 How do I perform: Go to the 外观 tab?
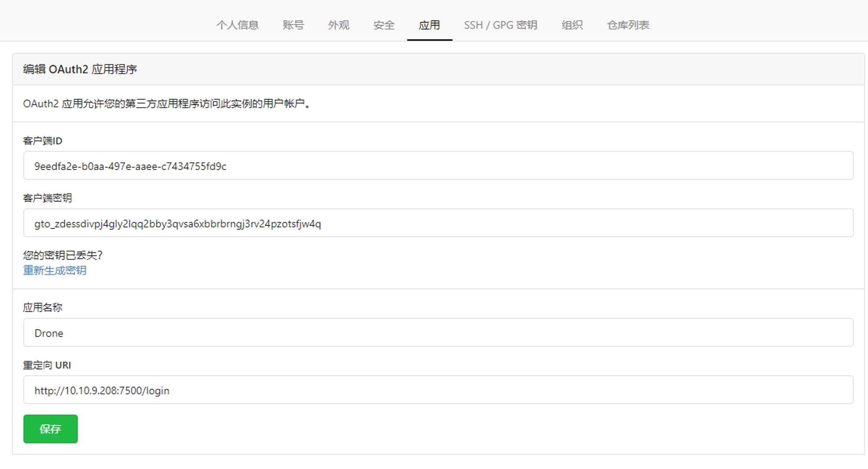pos(339,25)
